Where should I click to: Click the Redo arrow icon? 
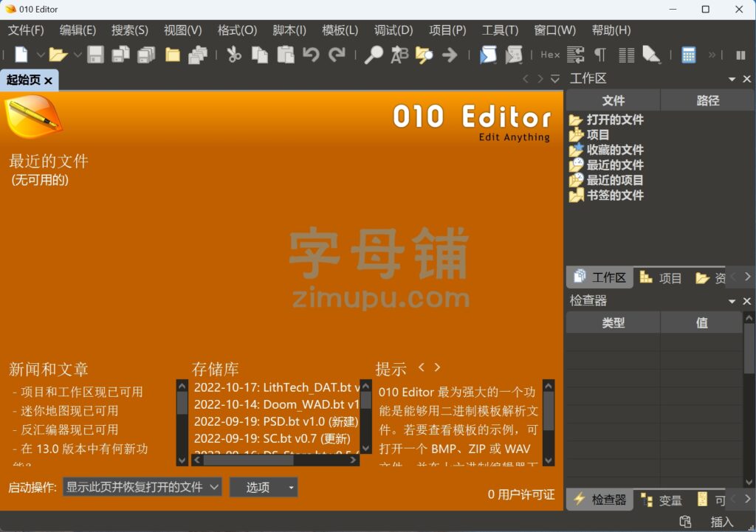pyautogui.click(x=337, y=55)
